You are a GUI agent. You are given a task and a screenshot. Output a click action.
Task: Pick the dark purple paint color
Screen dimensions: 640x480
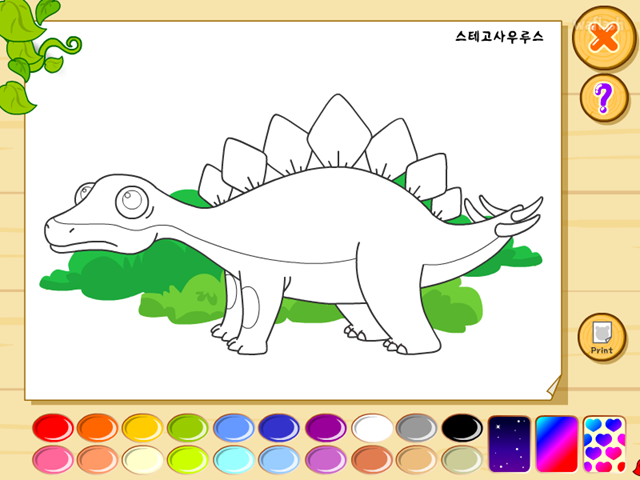[x=326, y=428]
